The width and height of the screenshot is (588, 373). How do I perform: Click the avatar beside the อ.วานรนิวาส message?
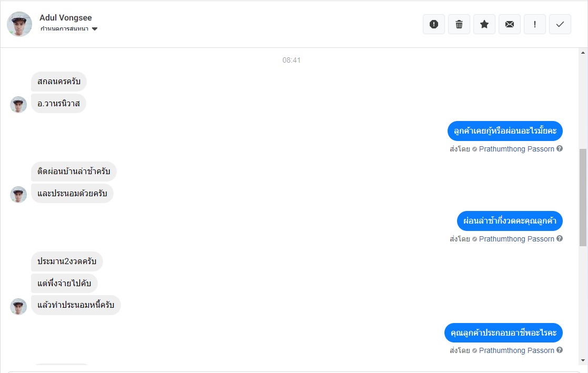pos(18,104)
